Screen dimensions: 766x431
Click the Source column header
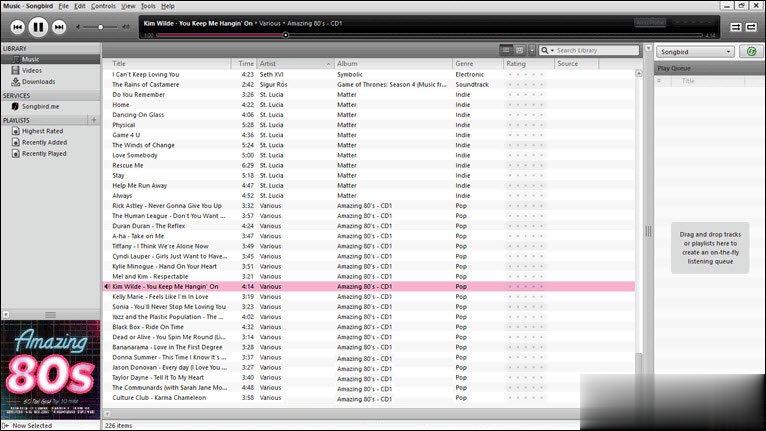click(x=577, y=64)
